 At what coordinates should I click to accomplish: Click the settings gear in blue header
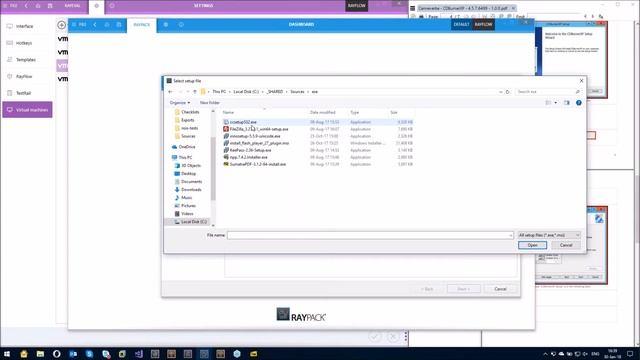click(x=166, y=25)
